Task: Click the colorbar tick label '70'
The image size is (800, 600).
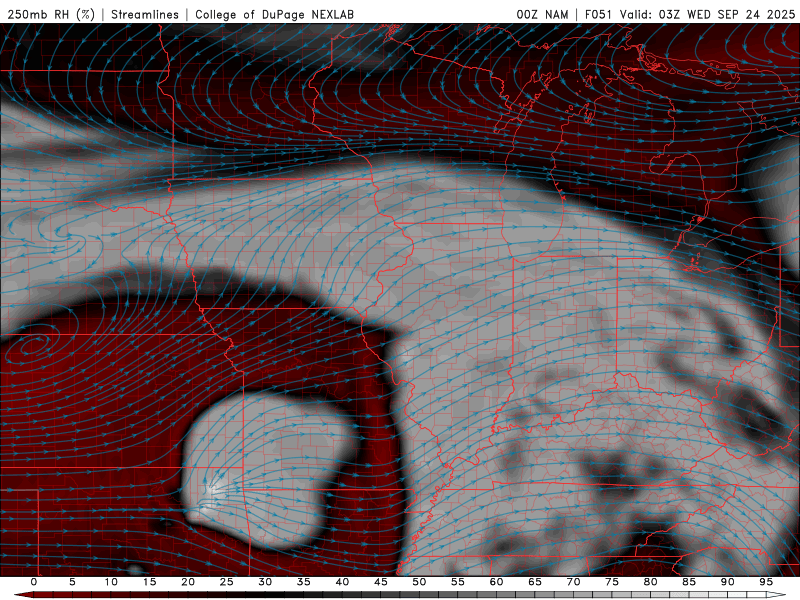Action: pyautogui.click(x=573, y=582)
